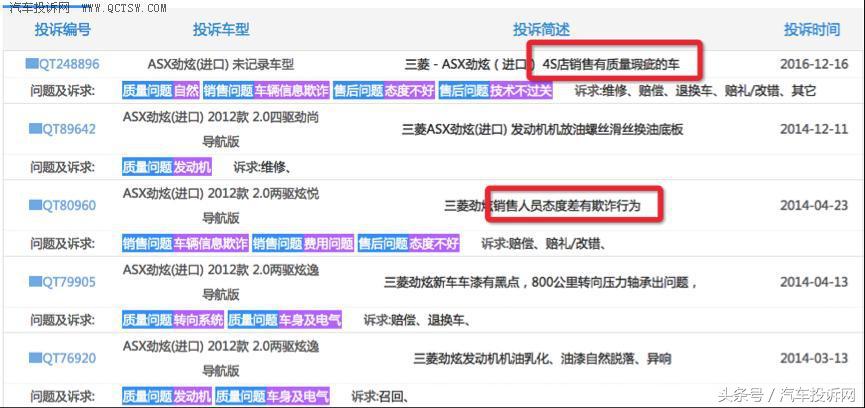Open complaint number QT80960
This screenshot has width=865, height=408.
(x=69, y=206)
